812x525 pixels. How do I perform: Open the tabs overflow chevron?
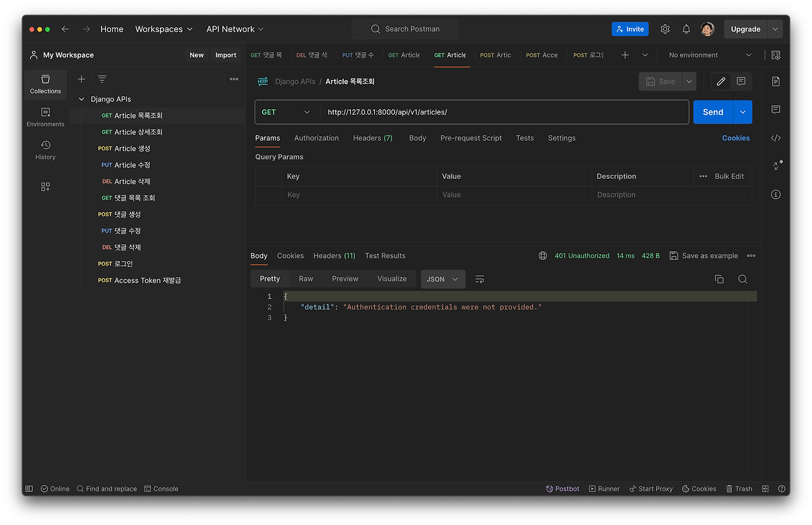click(645, 55)
